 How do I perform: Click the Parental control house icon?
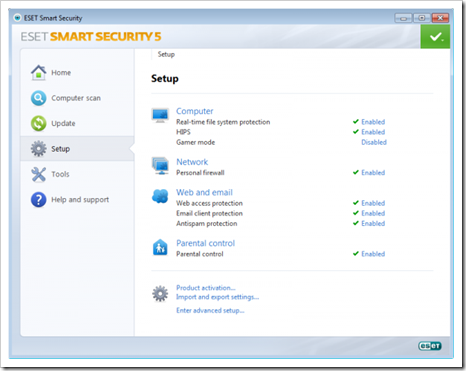160,247
